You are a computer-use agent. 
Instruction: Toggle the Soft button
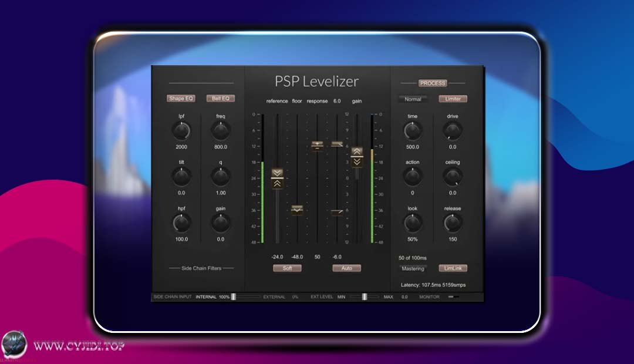coord(287,268)
